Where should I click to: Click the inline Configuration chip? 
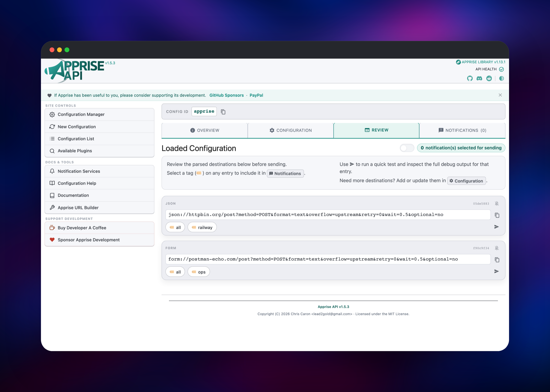tap(466, 181)
